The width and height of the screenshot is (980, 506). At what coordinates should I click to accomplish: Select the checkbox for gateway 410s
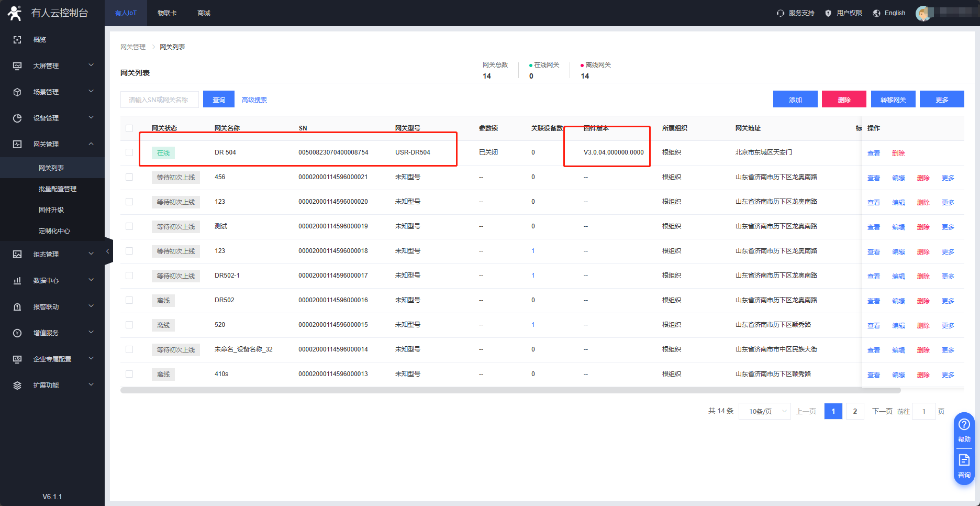point(129,374)
